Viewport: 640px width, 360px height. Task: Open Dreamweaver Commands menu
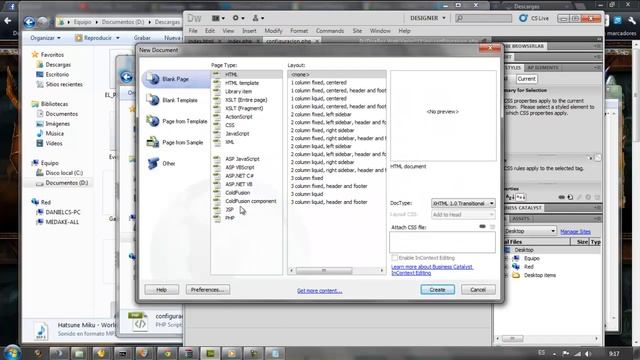(x=330, y=31)
